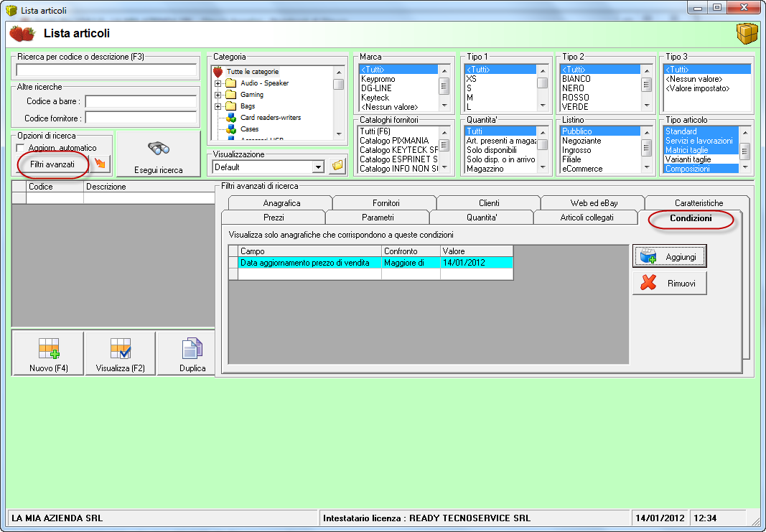
Task: Click the 14/01/2012 value cell
Action: 477,263
